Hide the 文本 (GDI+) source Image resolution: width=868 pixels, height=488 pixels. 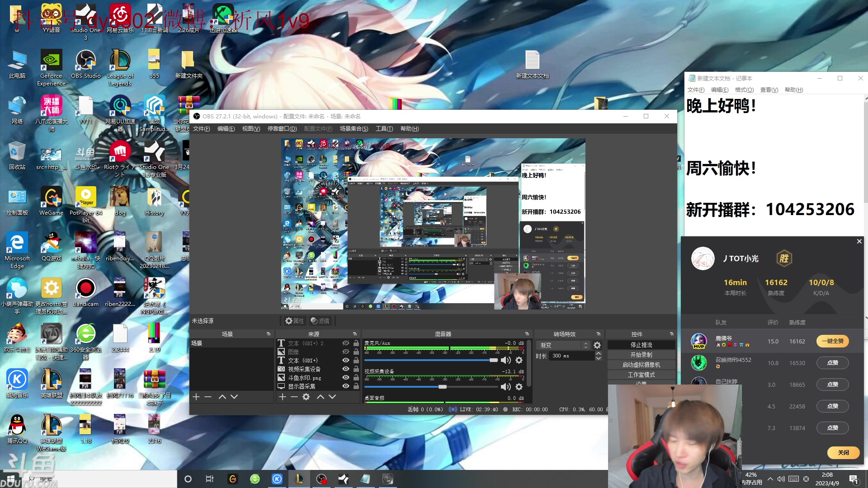[346, 361]
